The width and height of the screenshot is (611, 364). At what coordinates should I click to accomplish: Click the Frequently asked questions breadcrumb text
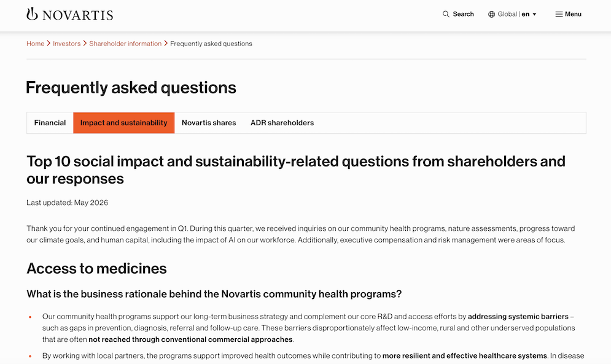[x=211, y=44]
